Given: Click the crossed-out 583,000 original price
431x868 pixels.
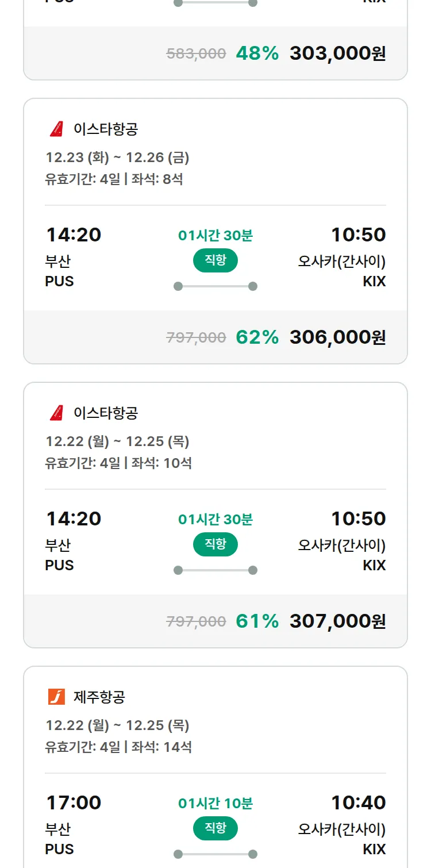Looking at the screenshot, I should tap(196, 53).
